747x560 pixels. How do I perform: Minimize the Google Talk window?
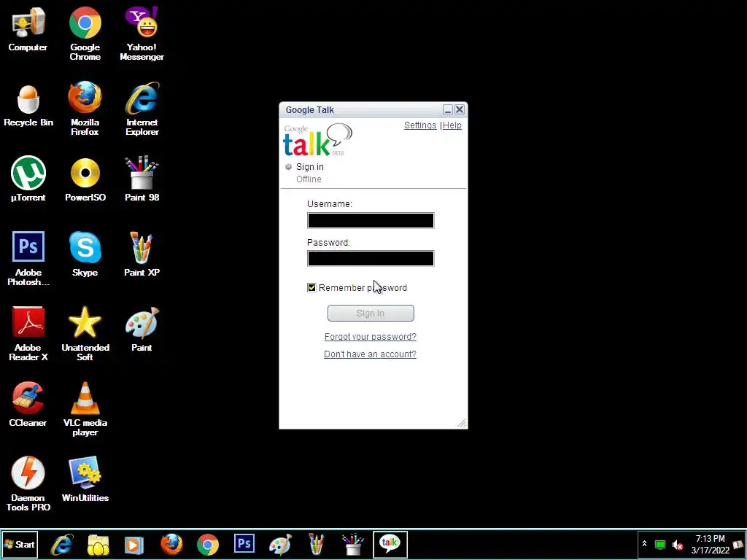coord(448,110)
